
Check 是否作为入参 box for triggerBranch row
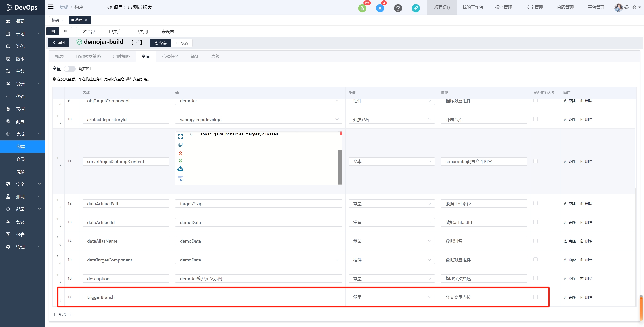click(535, 297)
